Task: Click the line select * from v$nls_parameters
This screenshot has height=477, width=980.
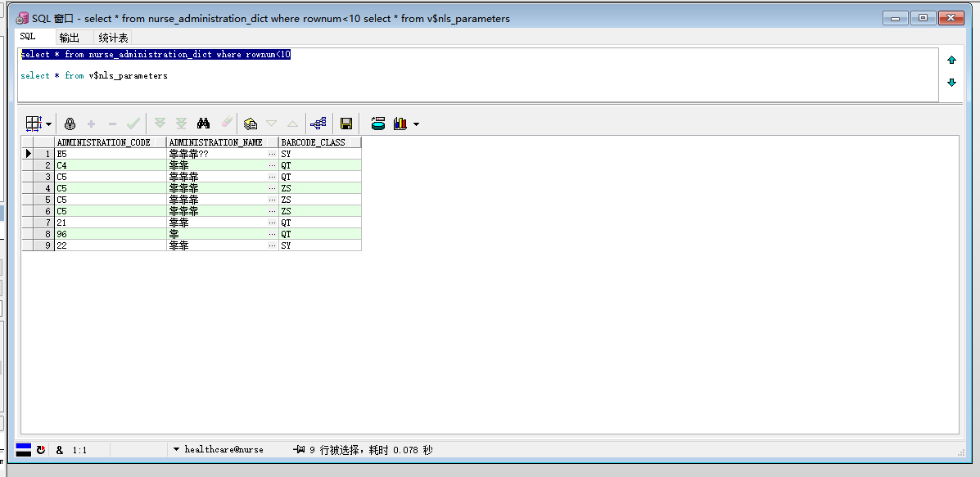Action: (94, 75)
